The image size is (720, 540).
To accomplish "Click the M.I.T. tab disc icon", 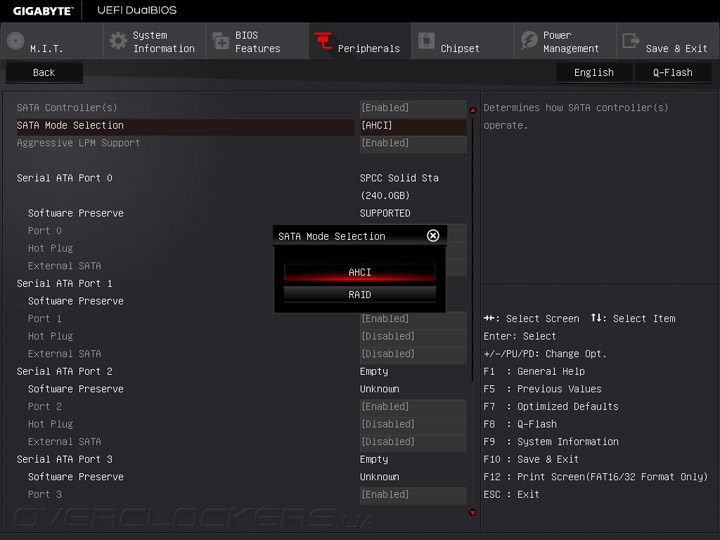I will [x=15, y=41].
